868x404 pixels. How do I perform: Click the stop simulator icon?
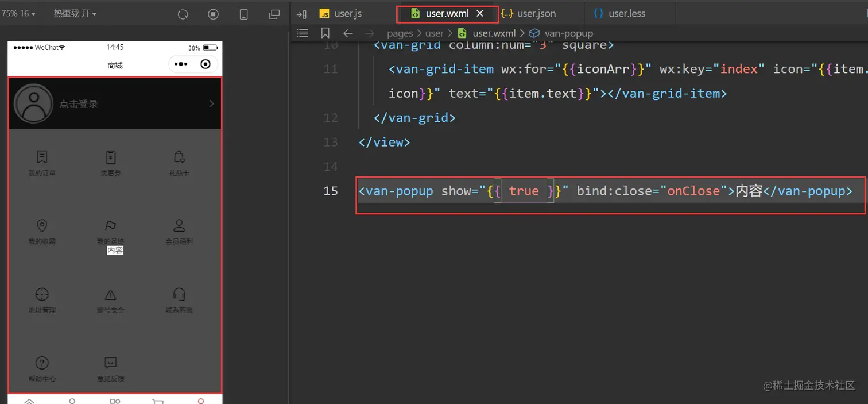coord(214,14)
